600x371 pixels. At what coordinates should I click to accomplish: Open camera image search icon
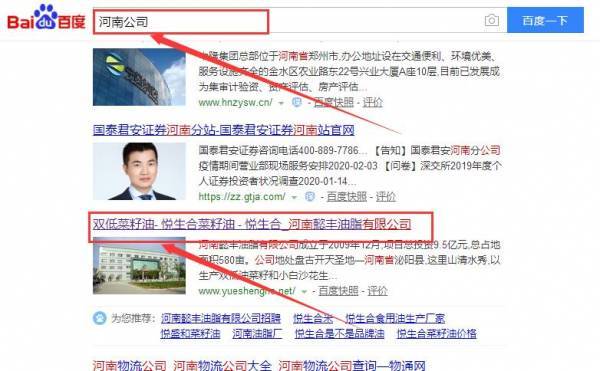coord(492,20)
